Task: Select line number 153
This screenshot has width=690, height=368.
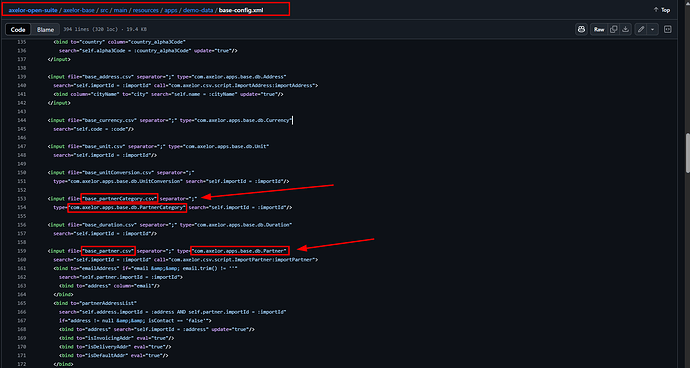Action: click(x=22, y=199)
